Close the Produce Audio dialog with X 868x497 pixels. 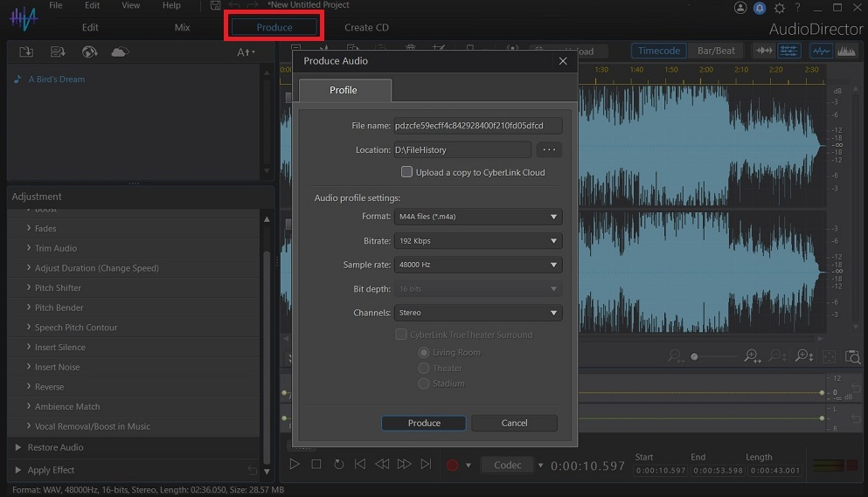[563, 61]
